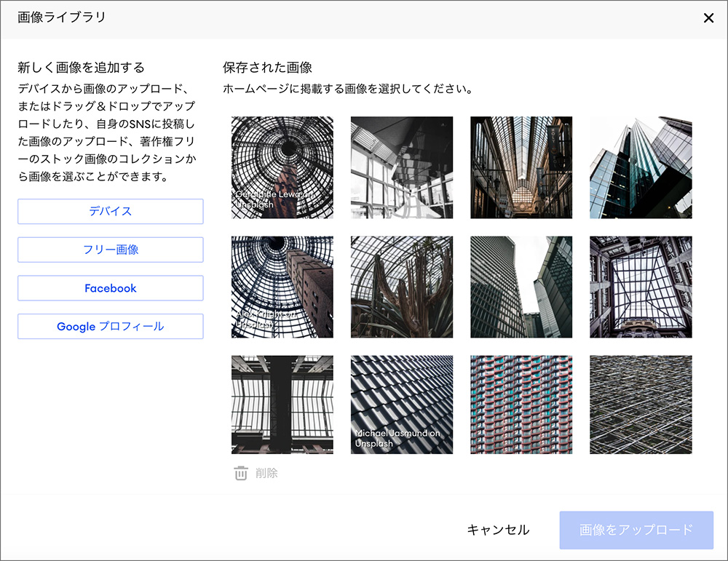The height and width of the screenshot is (561, 728).
Task: Click the 保存された画像 heading
Action: (x=267, y=68)
